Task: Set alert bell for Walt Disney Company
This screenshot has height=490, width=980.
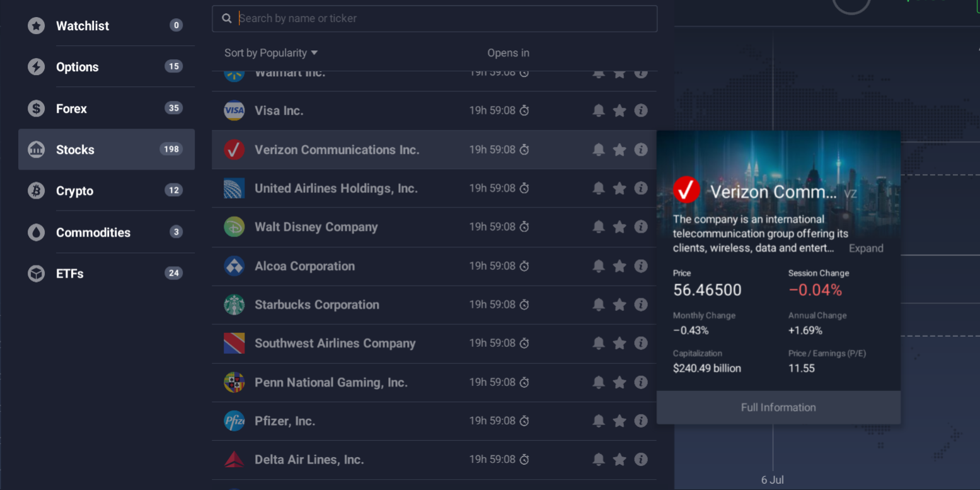Action: 599,226
